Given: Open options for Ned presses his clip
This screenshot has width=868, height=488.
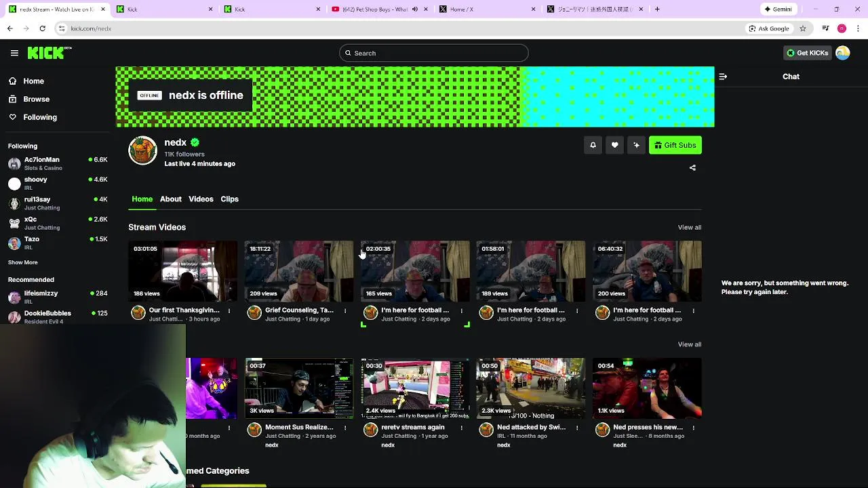Looking at the screenshot, I should 693,428.
